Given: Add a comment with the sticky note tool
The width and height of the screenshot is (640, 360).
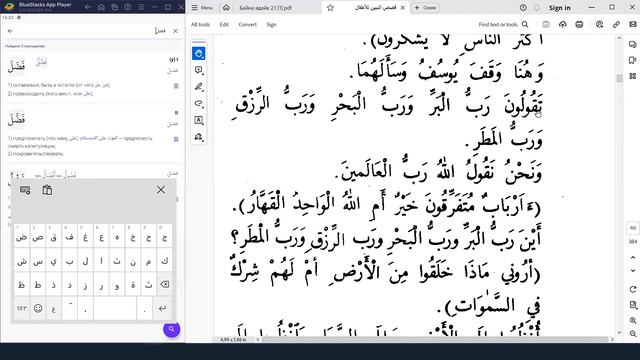Looking at the screenshot, I should pos(199,70).
